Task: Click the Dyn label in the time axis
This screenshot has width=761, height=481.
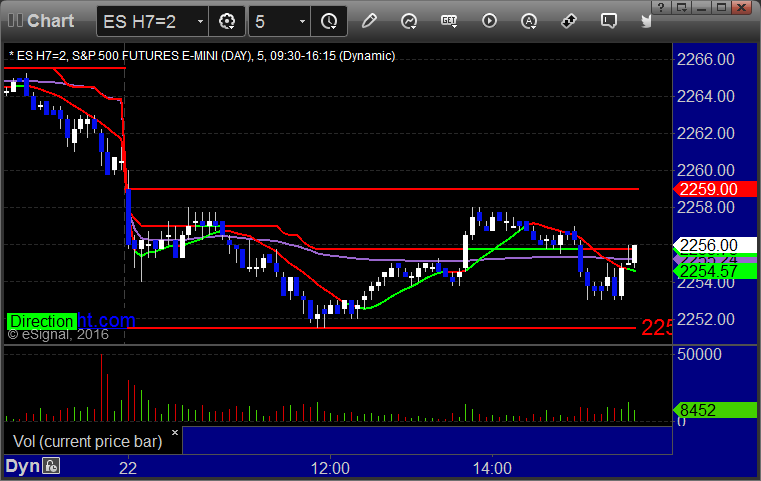Action: pos(22,466)
